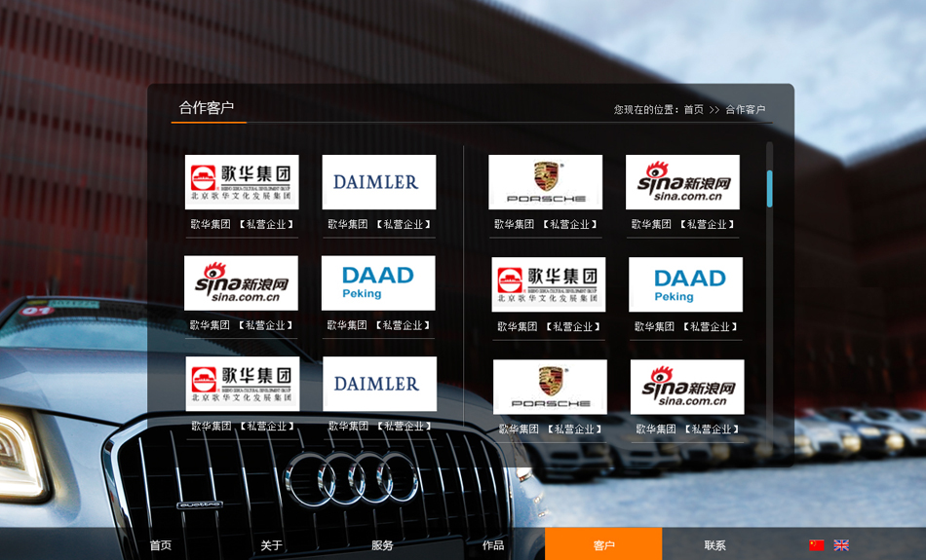Click caption under left panel DAAD logo

378,325
